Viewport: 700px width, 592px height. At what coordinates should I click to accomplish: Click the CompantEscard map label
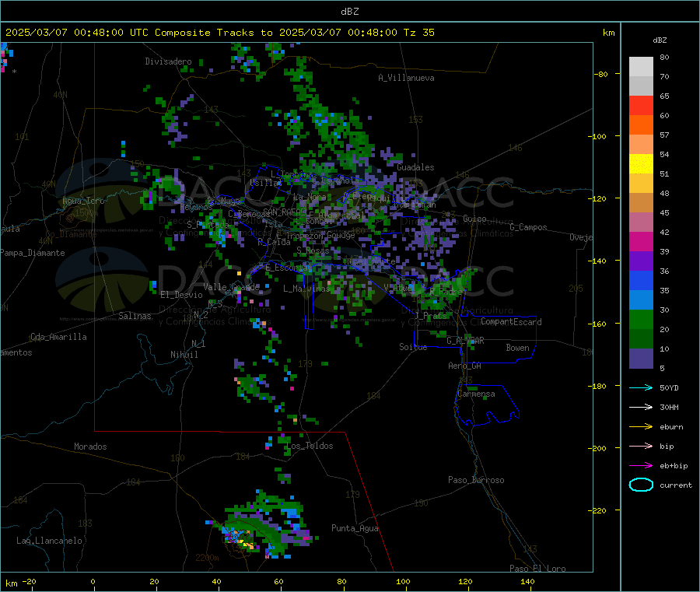[511, 321]
